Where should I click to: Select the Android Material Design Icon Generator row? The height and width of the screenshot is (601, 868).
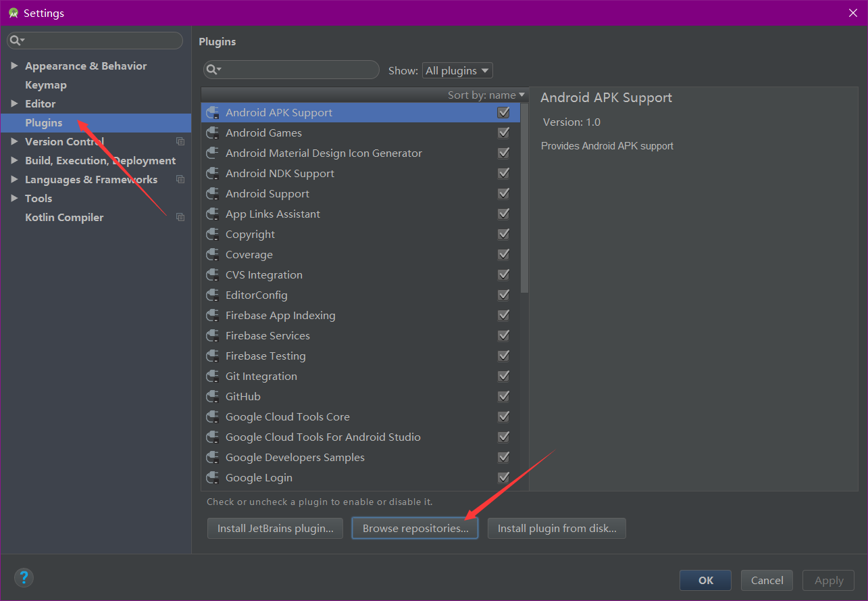(x=361, y=153)
